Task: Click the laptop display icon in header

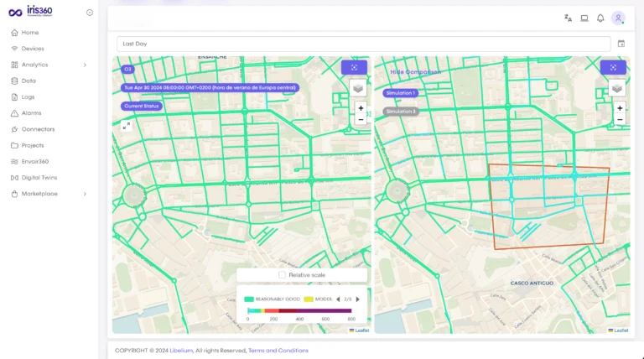Action: pyautogui.click(x=584, y=18)
